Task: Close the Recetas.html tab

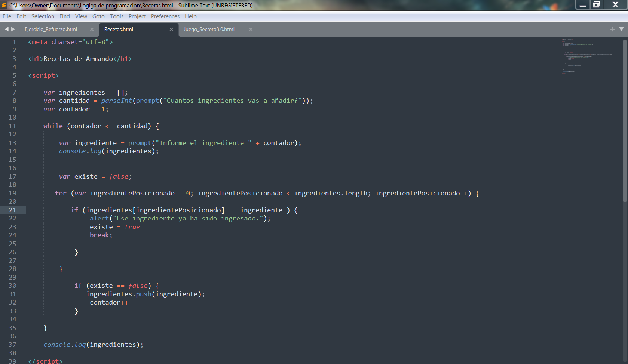Action: pos(171,30)
